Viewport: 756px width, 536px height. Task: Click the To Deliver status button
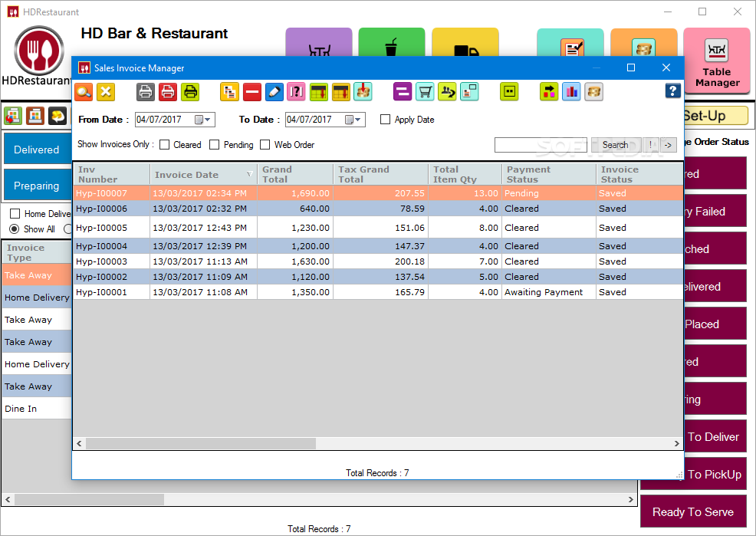point(715,437)
